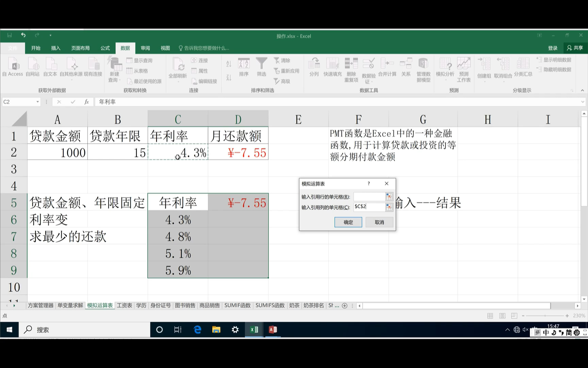Click the Save icon in quick access toolbar
588x368 pixels.
coord(10,35)
